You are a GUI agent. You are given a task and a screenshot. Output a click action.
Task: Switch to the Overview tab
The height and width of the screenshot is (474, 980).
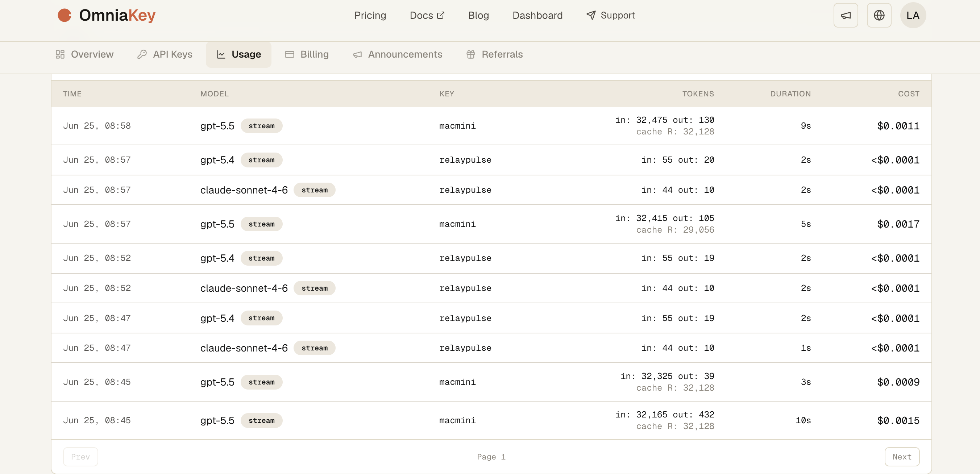pos(84,54)
